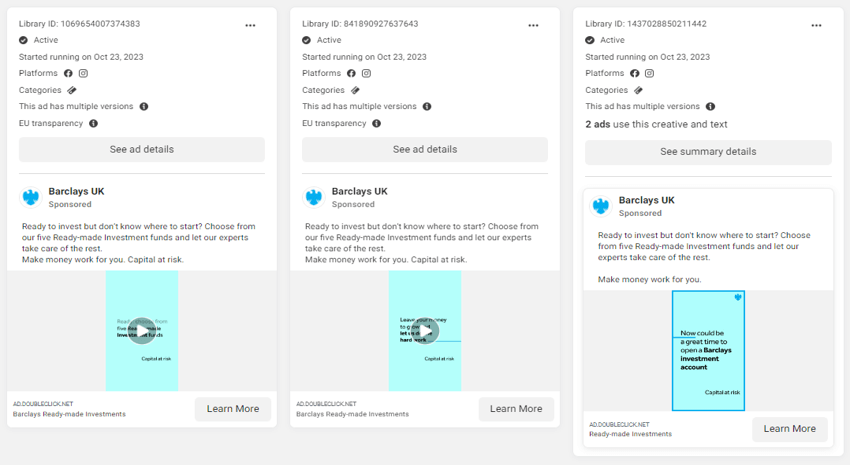This screenshot has width=850, height=465.
Task: Click EU transparency info icon in ad 841890927637643
Action: [377, 124]
